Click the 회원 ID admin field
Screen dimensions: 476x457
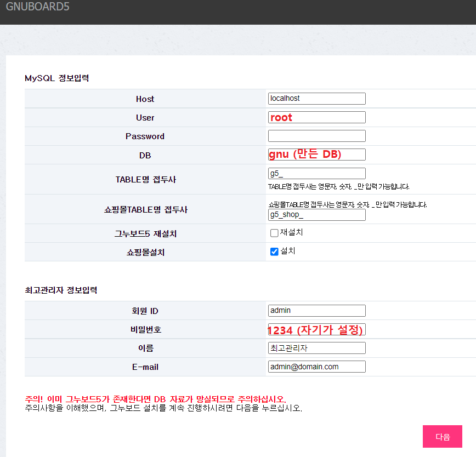tap(316, 311)
